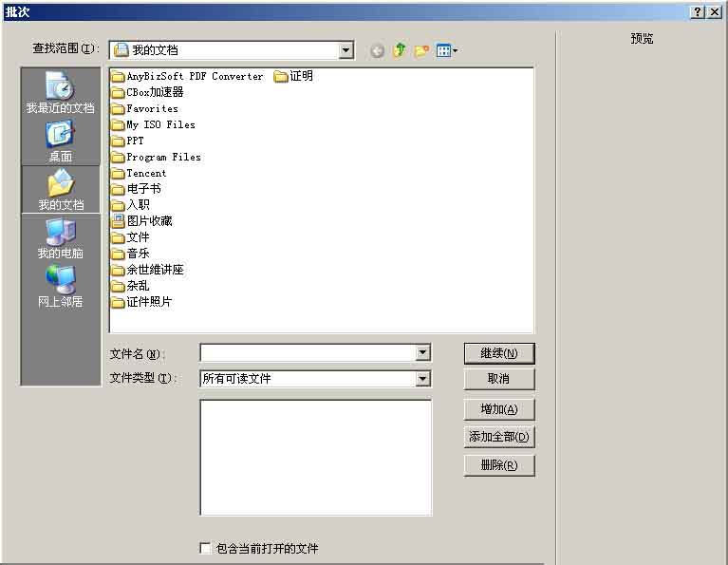Expand the 查找范围 folder dropdown

345,50
